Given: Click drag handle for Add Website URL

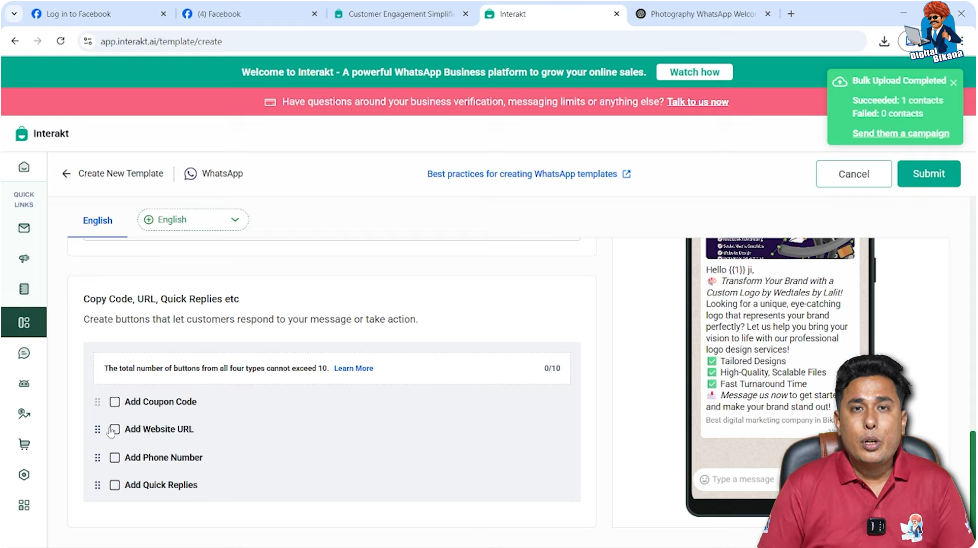Looking at the screenshot, I should click(97, 430).
